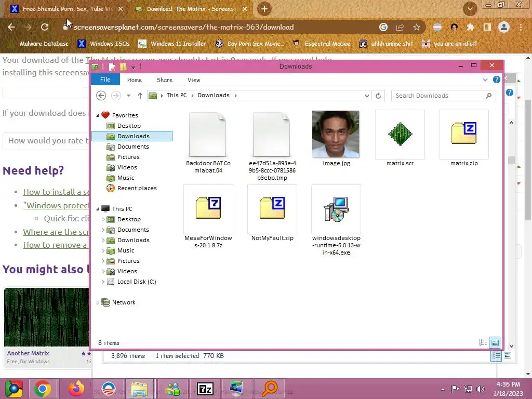Select Videos under This PC
The width and height of the screenshot is (532, 399).
[x=127, y=271]
